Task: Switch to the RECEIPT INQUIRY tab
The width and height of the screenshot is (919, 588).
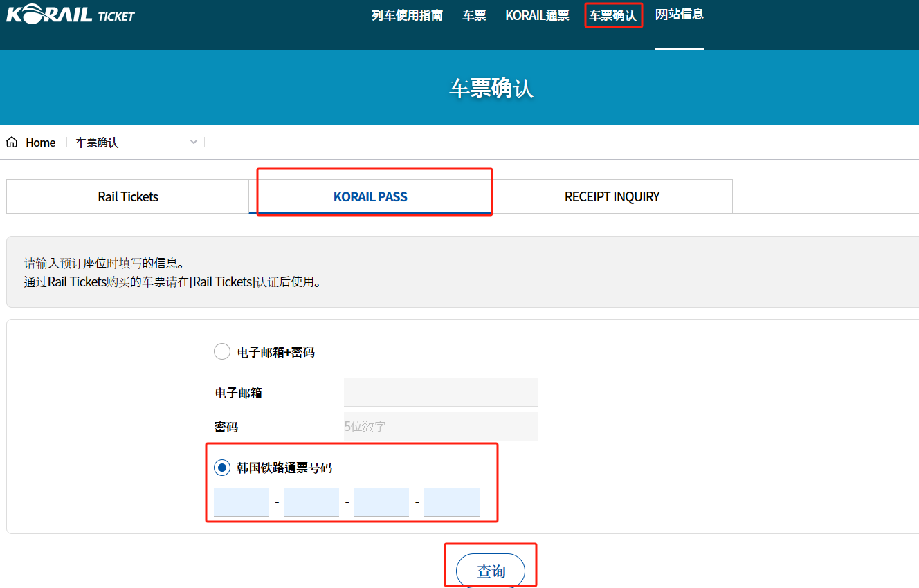Action: click(612, 196)
